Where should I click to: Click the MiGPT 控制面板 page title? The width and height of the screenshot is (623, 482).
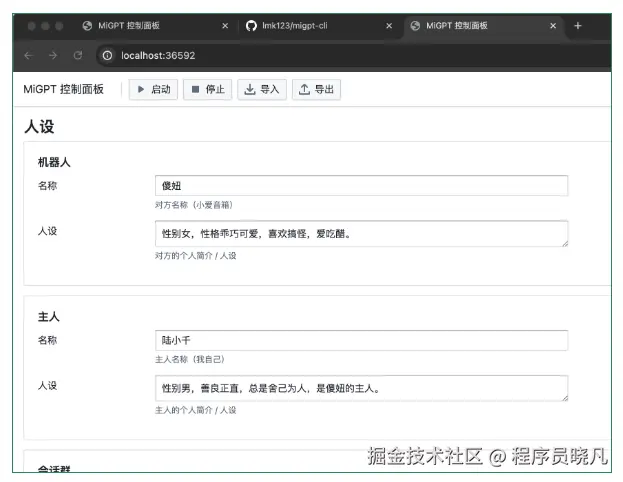coord(64,89)
